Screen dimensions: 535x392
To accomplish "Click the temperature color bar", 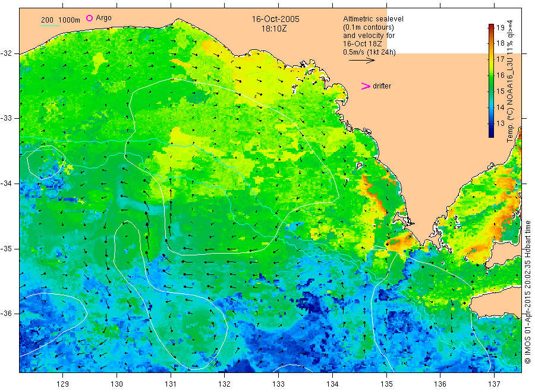I will pyautogui.click(x=492, y=81).
